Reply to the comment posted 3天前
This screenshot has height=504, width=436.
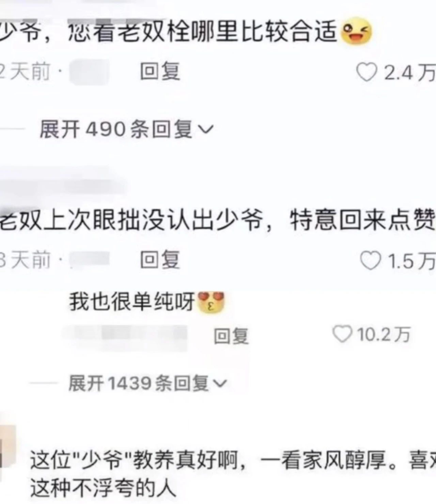[x=160, y=260]
